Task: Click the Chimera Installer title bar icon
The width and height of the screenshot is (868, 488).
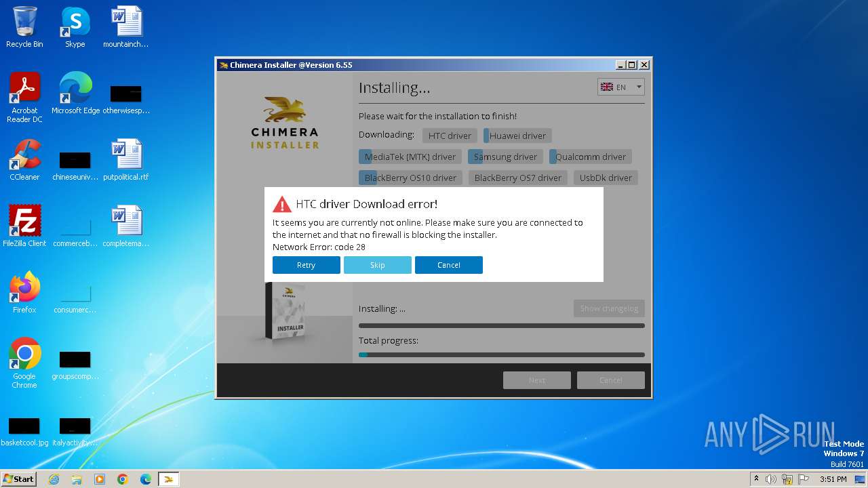Action: (x=223, y=65)
